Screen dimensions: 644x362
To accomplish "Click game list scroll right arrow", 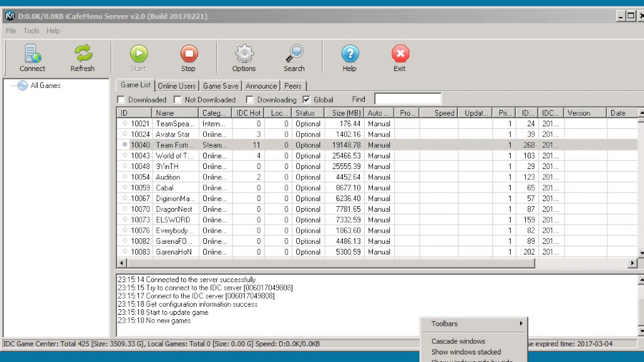I will (x=633, y=263).
